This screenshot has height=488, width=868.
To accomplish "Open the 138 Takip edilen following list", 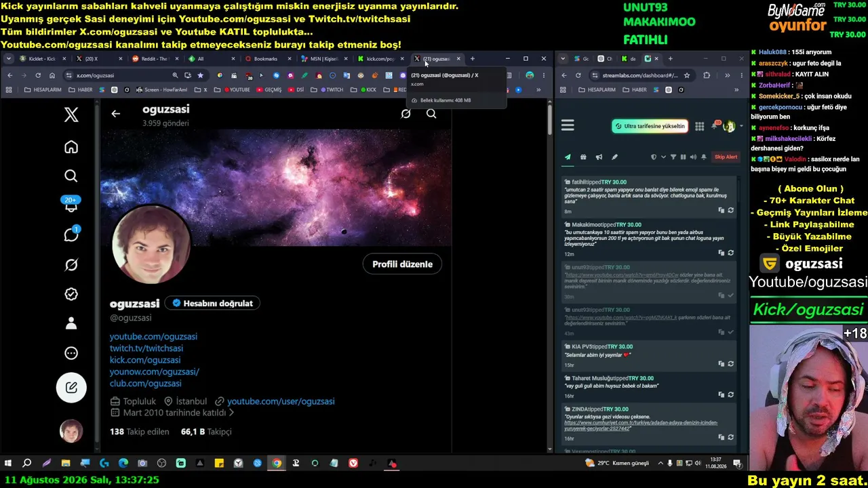I will click(138, 432).
